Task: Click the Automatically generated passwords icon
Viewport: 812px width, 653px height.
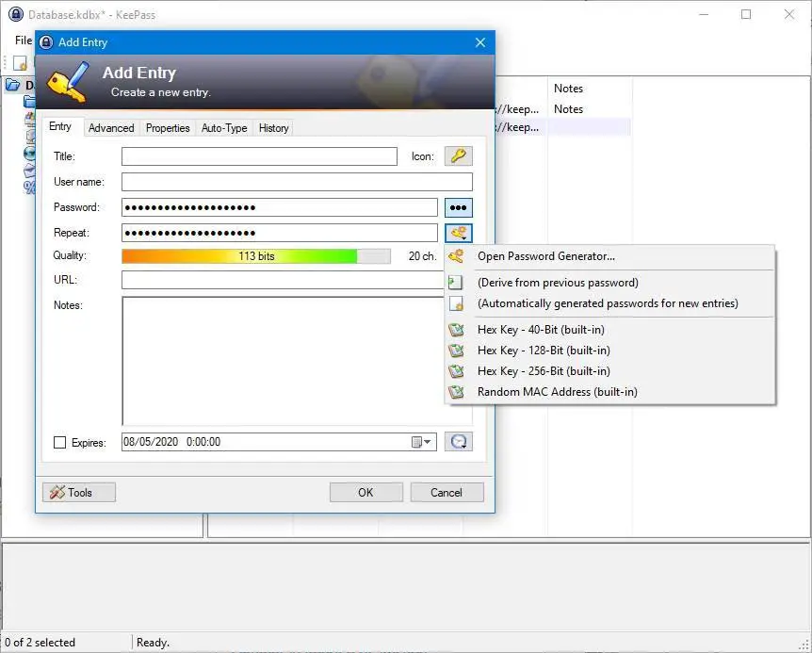Action: tap(456, 302)
